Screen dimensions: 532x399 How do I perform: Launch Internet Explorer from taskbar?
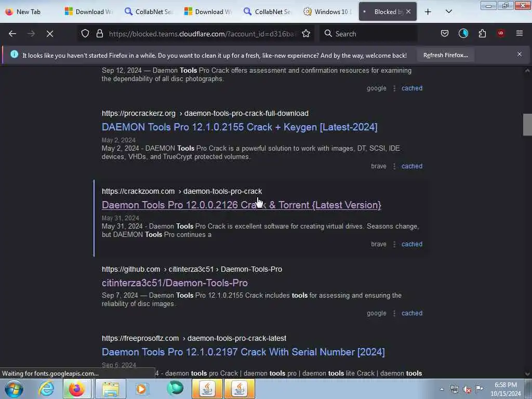click(x=46, y=389)
